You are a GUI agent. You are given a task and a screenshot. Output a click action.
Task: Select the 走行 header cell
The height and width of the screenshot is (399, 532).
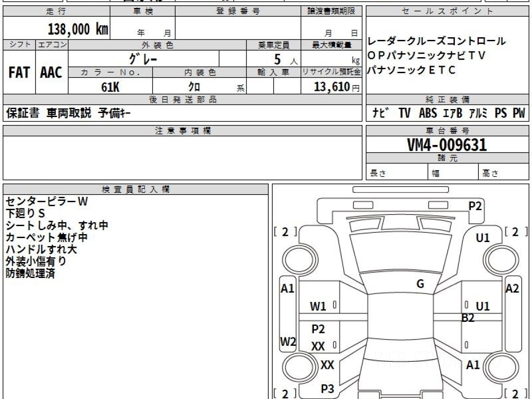pos(56,12)
